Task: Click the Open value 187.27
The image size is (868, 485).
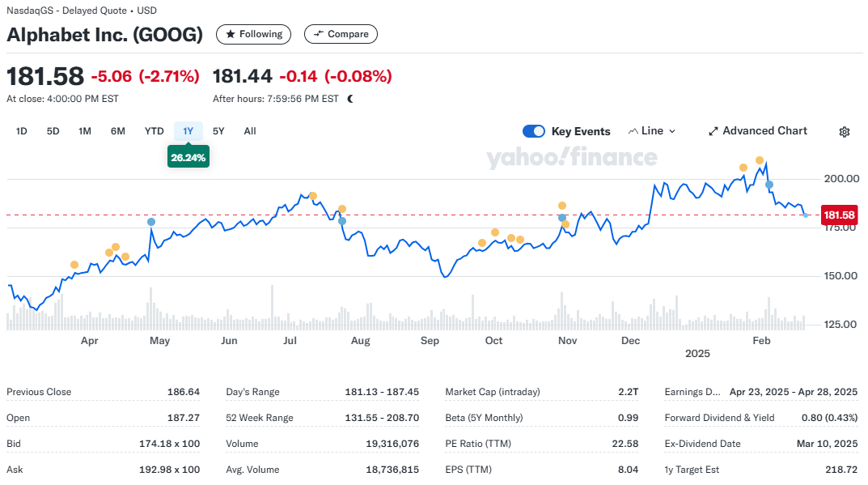Action: pos(184,418)
